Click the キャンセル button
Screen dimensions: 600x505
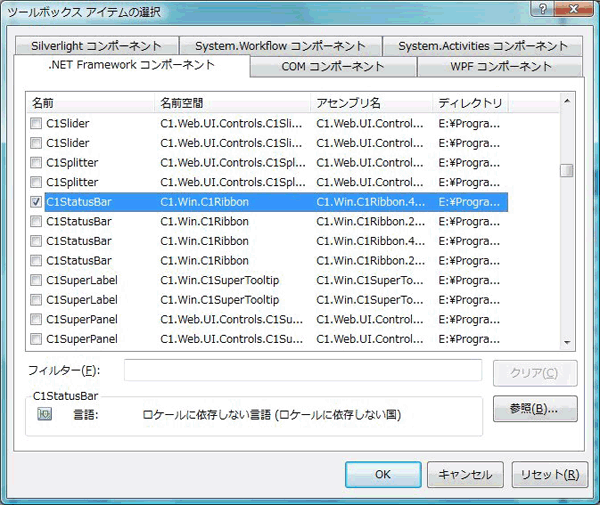pos(465,474)
